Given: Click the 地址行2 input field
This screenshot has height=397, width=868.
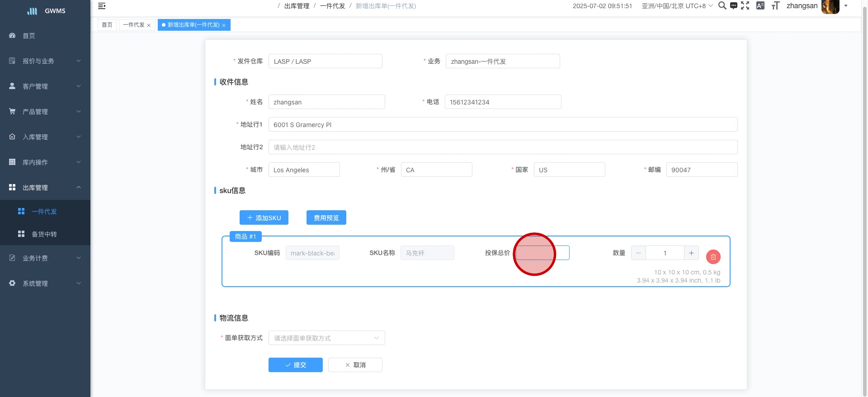Looking at the screenshot, I should [x=503, y=147].
